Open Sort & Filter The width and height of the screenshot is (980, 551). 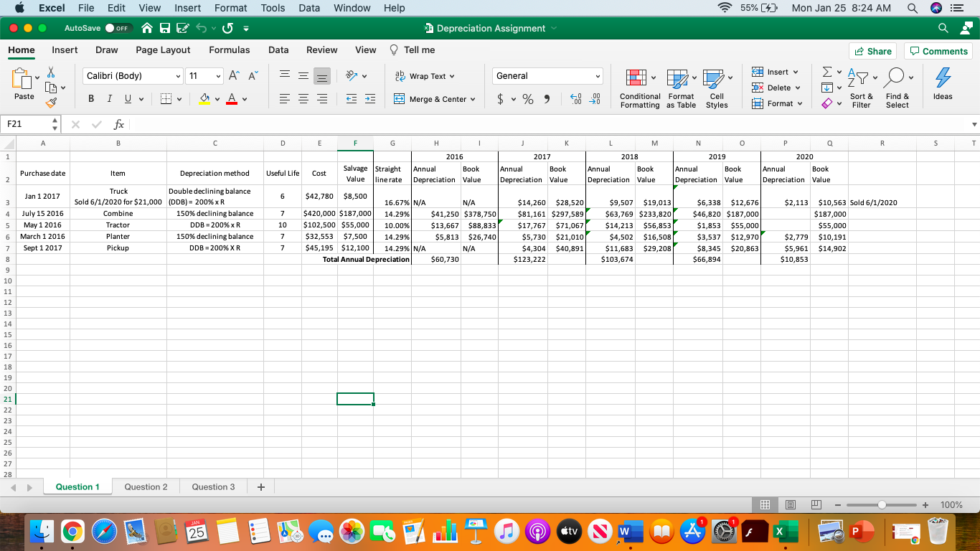(861, 90)
